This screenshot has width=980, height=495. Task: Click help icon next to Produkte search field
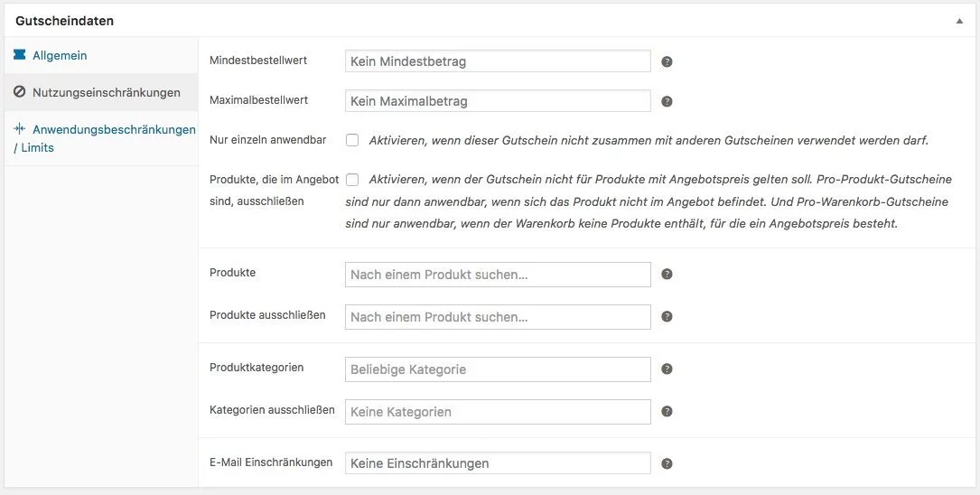(667, 274)
